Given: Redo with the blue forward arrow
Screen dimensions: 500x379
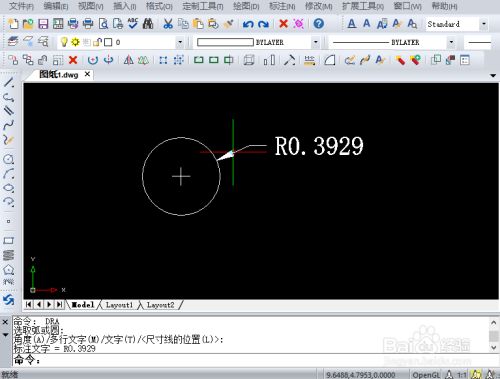Looking at the screenshot, I should click(263, 24).
